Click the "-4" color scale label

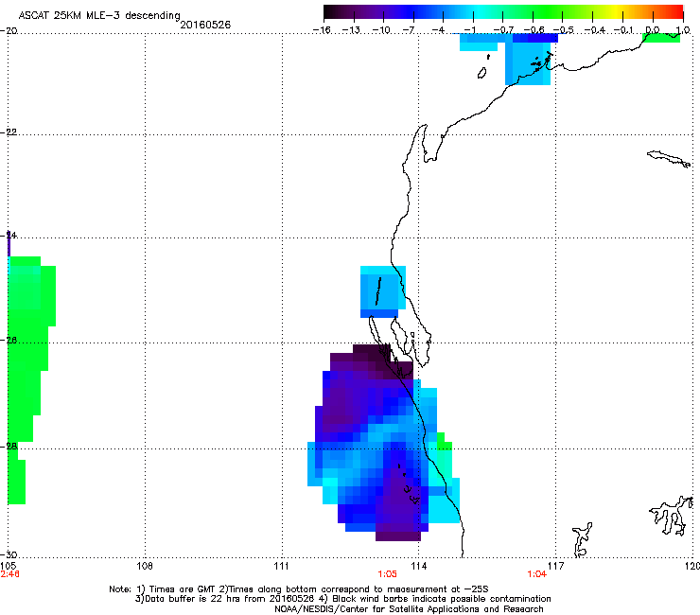click(x=438, y=30)
